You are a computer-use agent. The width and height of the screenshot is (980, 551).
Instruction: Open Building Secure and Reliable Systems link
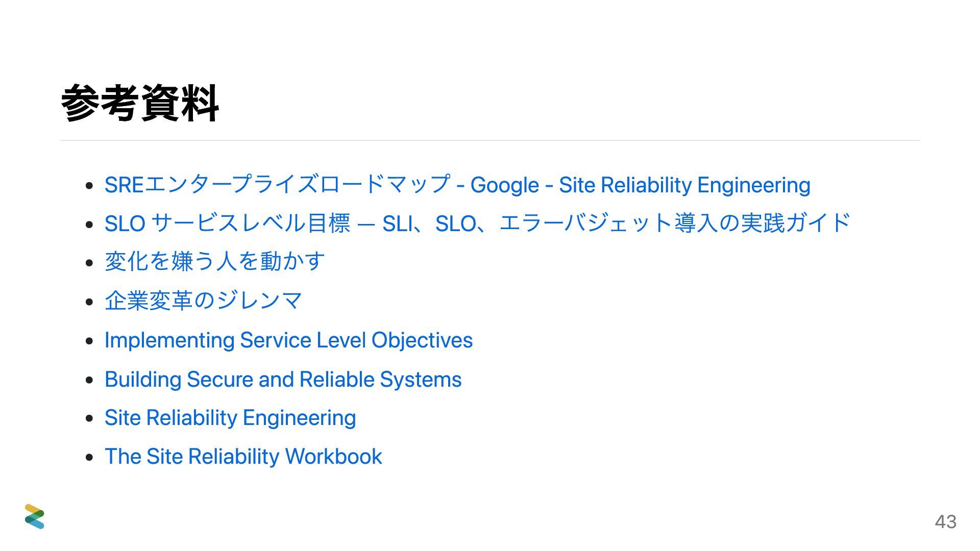tap(283, 379)
